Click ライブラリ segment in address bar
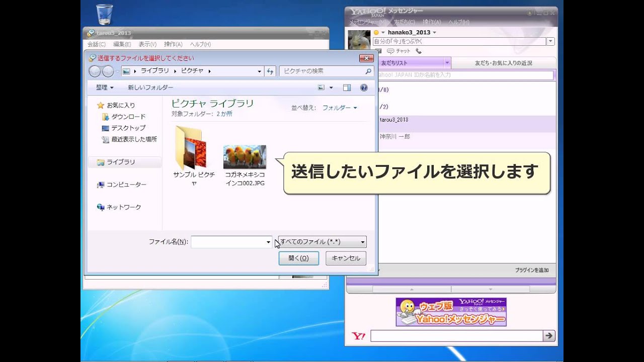This screenshot has height=362, width=644. [x=154, y=71]
